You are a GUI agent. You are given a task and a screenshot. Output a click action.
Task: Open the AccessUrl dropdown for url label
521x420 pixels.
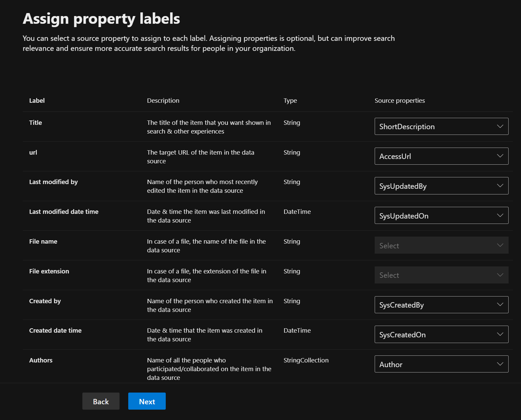(x=441, y=156)
